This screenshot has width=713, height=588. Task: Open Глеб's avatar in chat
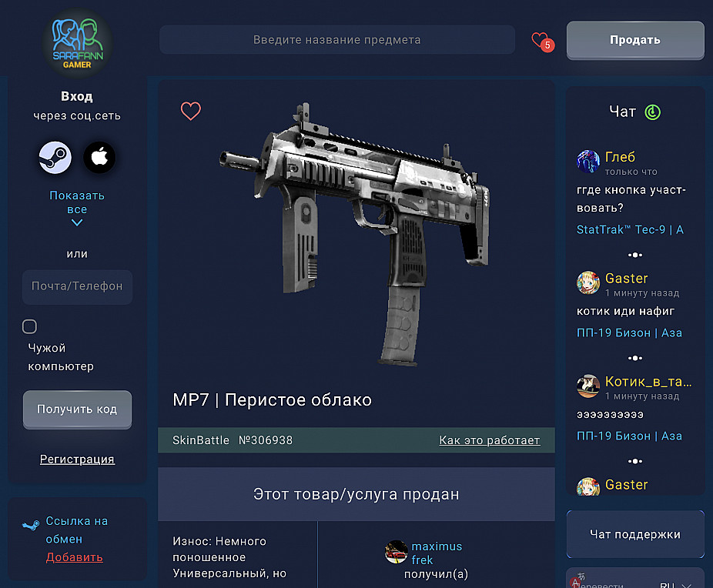(x=588, y=162)
